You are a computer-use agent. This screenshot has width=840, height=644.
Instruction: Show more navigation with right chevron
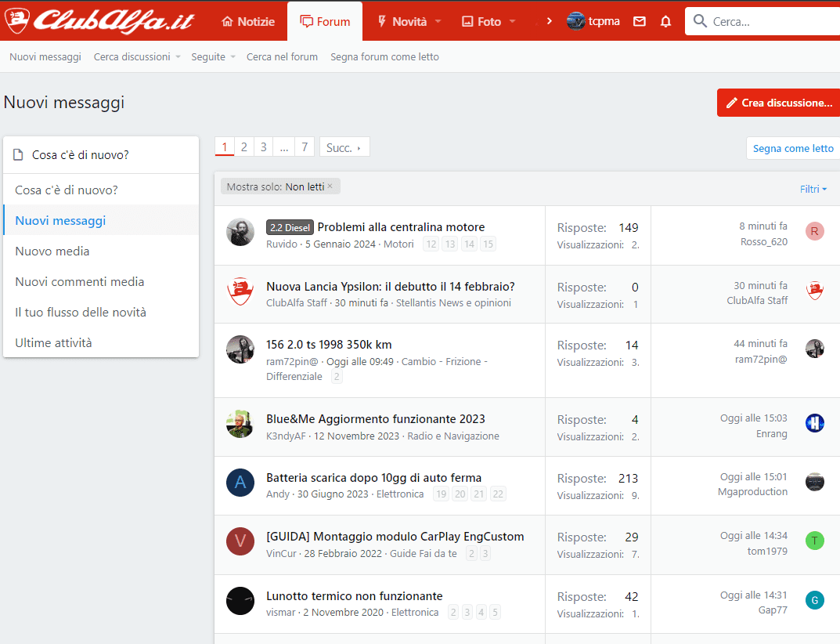coord(549,21)
